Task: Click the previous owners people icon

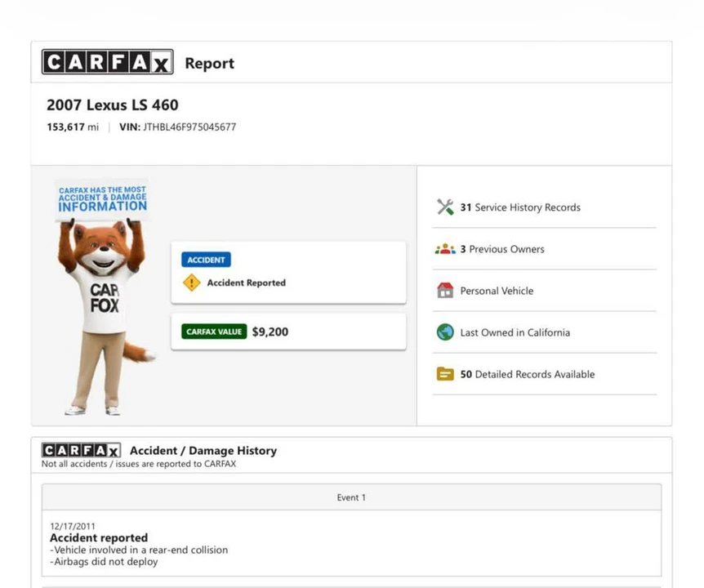Action: click(445, 248)
